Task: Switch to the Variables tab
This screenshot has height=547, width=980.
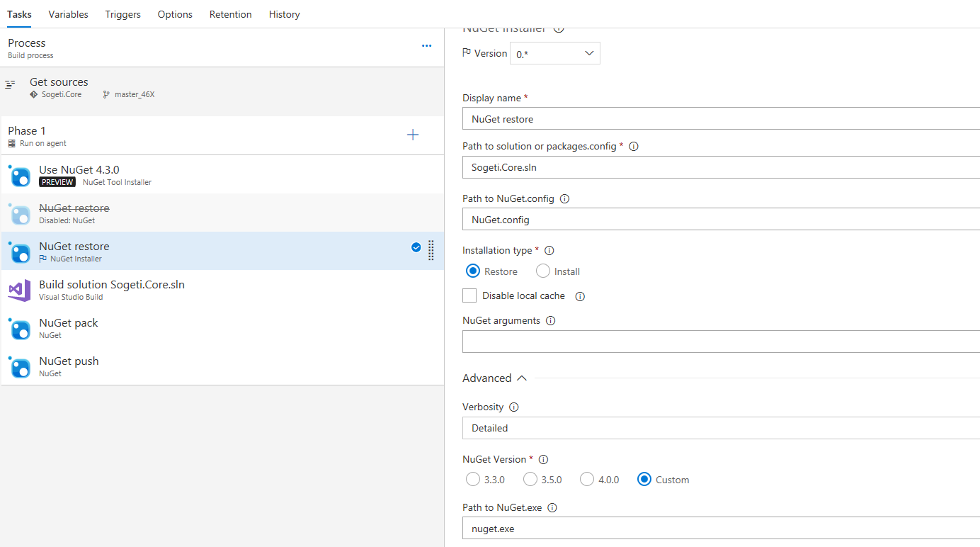Action: point(68,13)
